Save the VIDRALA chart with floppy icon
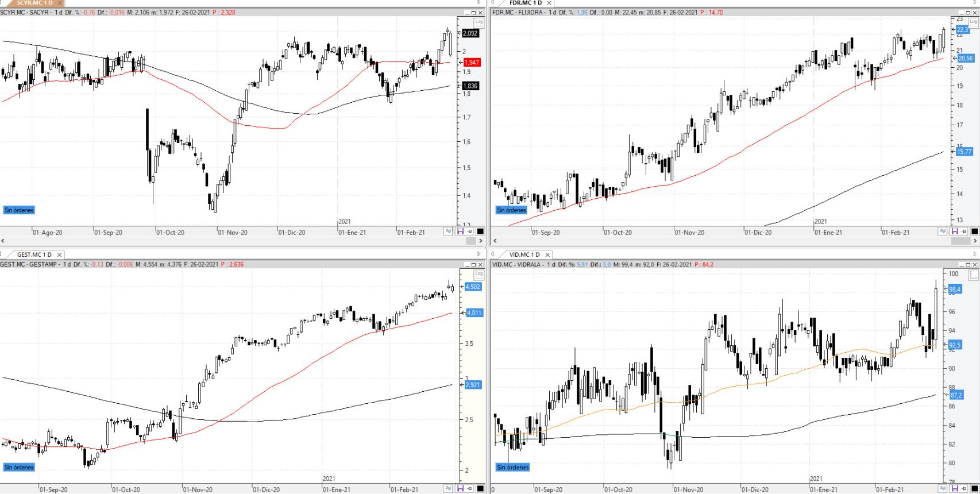The width and height of the screenshot is (980, 494). coord(954,489)
